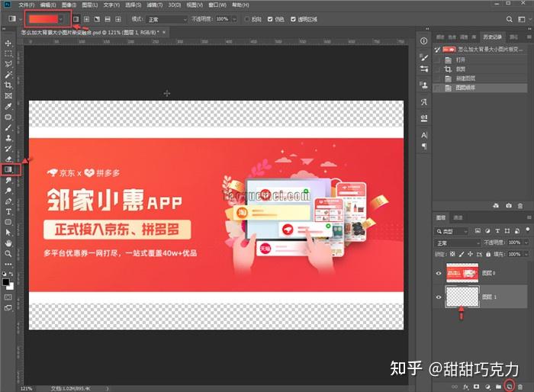Viewport: 534px width, 392px height.
Task: Select the Lasso tool
Action: (x=8, y=64)
